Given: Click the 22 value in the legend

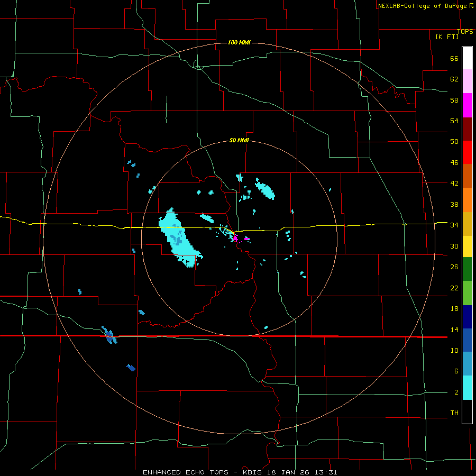Looking at the screenshot, I should pos(454,288).
